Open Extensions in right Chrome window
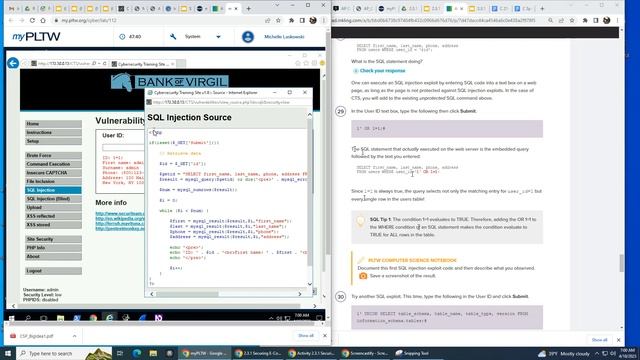Image resolution: width=640 pixels, height=360 pixels. point(585,20)
